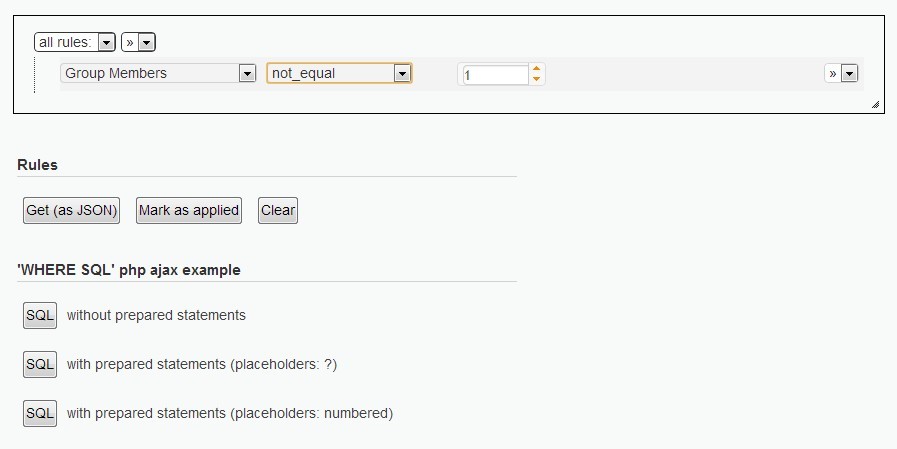Click SQL button without prepared statements
The height and width of the screenshot is (449, 897).
[x=40, y=315]
